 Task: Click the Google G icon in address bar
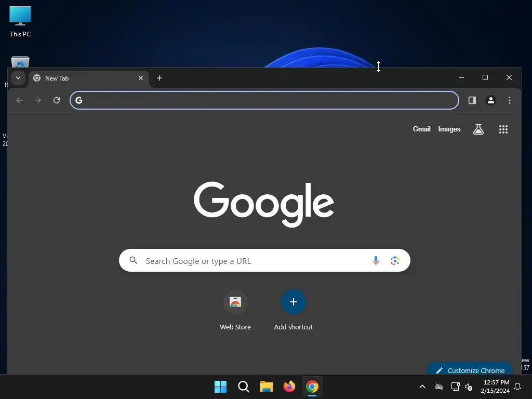[79, 100]
